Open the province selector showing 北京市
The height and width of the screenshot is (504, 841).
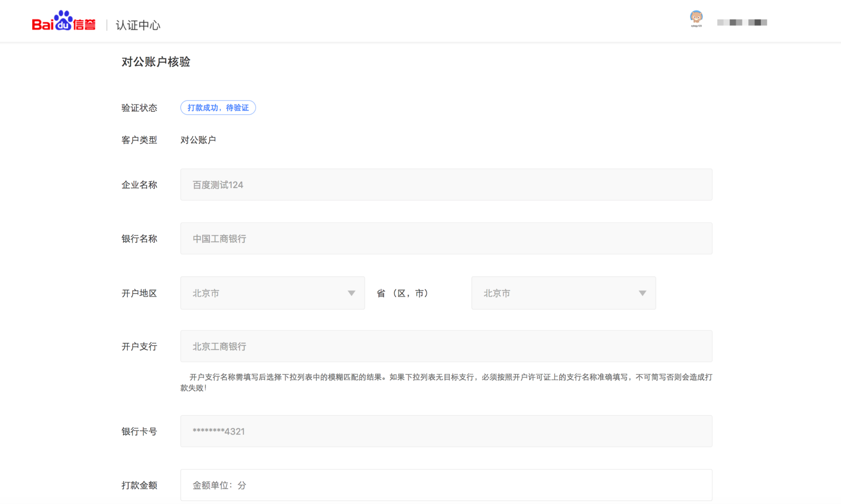point(272,293)
